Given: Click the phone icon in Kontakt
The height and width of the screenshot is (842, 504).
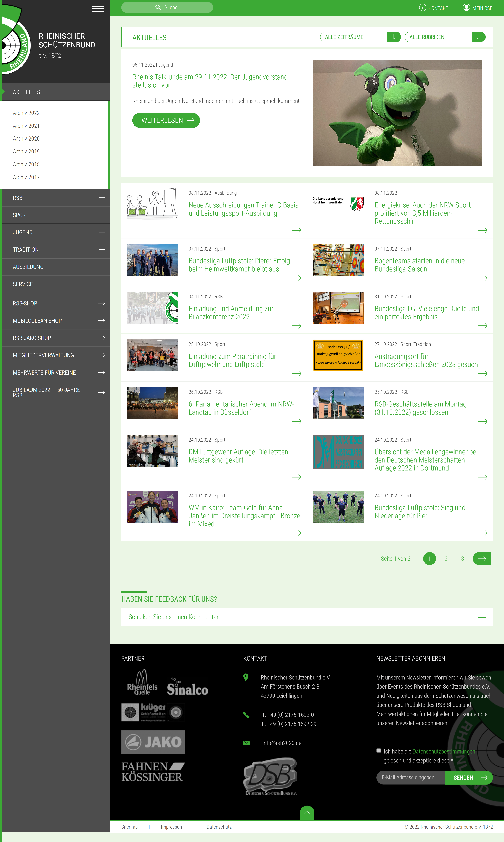Looking at the screenshot, I should click(x=246, y=715).
